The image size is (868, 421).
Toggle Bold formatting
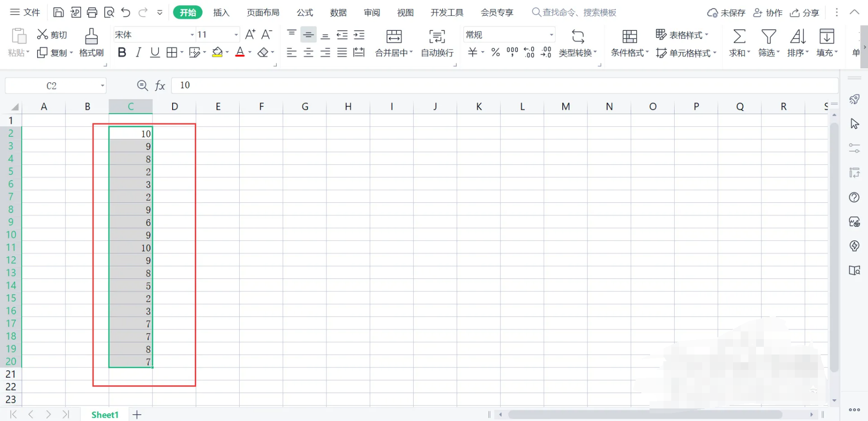tap(122, 53)
